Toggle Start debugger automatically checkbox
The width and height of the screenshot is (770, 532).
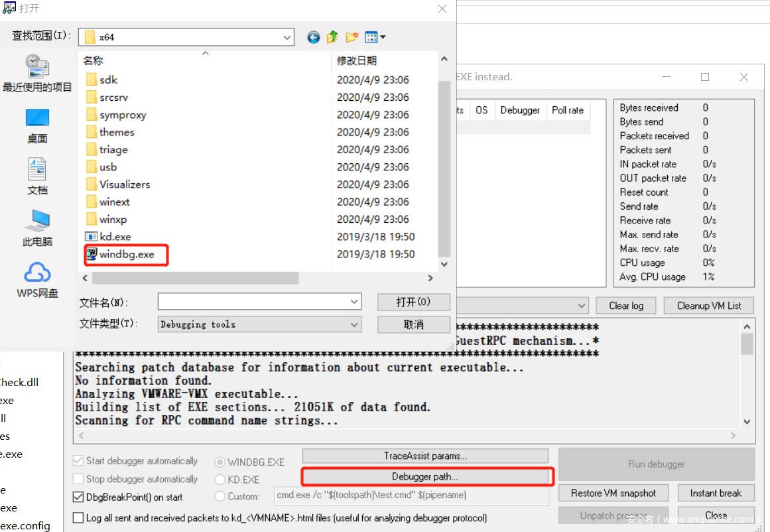[78, 461]
